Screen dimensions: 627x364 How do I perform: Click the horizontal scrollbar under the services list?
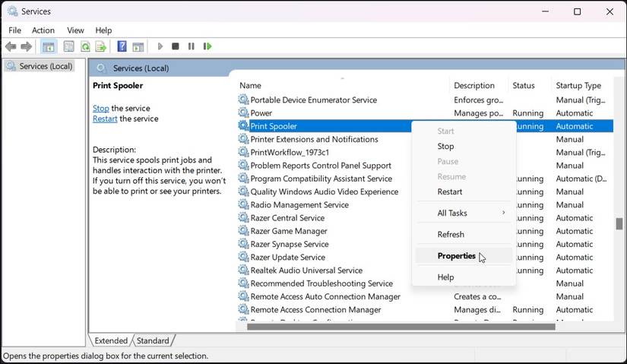pyautogui.click(x=401, y=327)
